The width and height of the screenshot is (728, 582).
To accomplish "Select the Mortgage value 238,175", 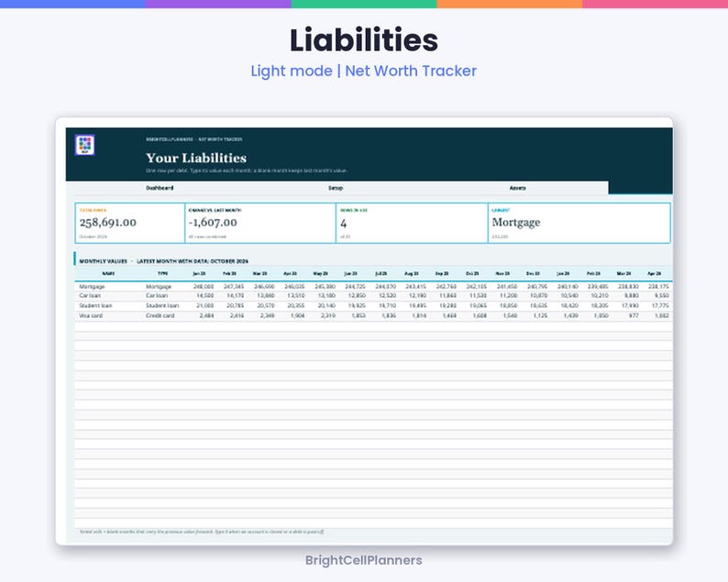I will point(659,287).
